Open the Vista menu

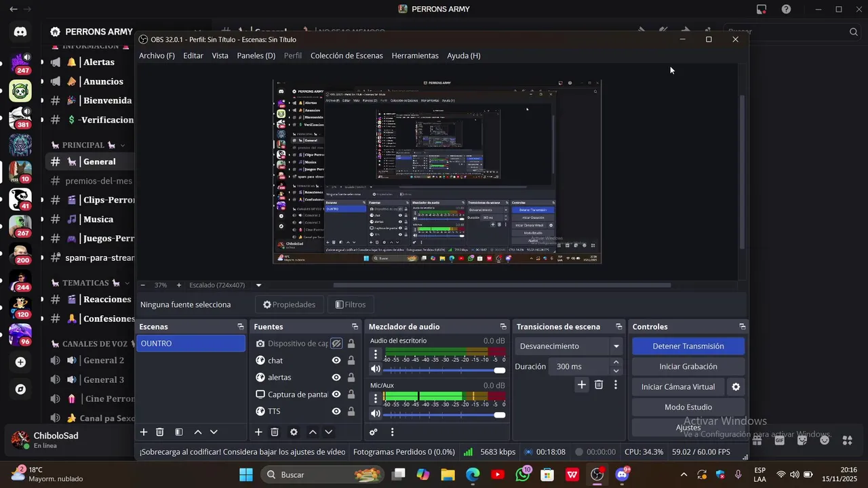click(220, 56)
